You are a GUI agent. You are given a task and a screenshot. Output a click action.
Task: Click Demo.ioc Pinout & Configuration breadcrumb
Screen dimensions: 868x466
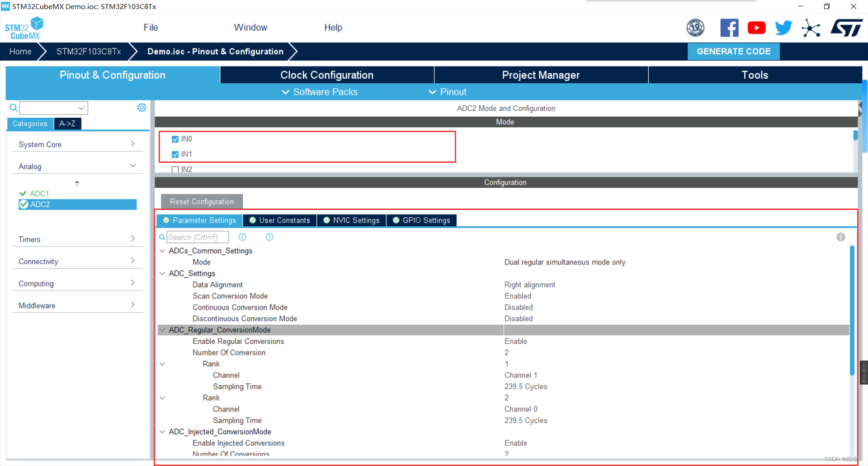tap(215, 52)
